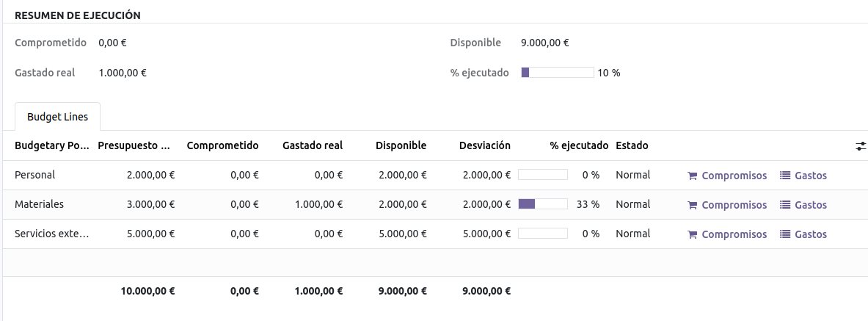This screenshot has height=321, width=868.
Task: Click Materiales Estado Normal cell
Action: coord(632,204)
